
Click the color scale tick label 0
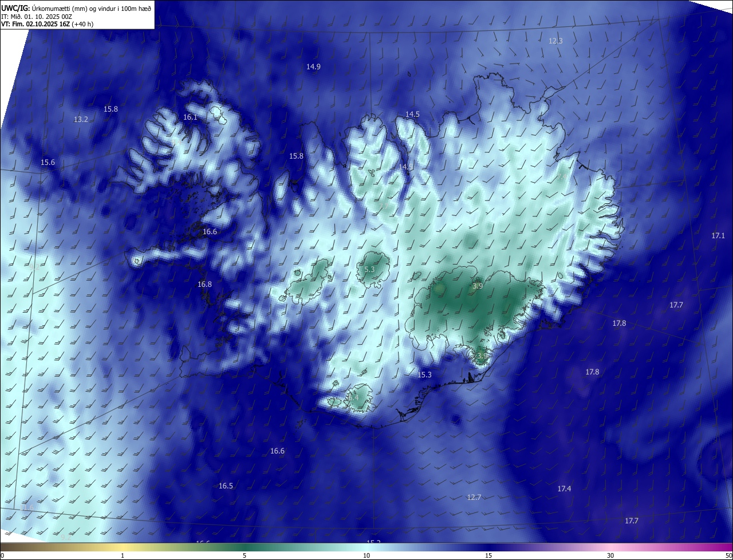coord(2,555)
